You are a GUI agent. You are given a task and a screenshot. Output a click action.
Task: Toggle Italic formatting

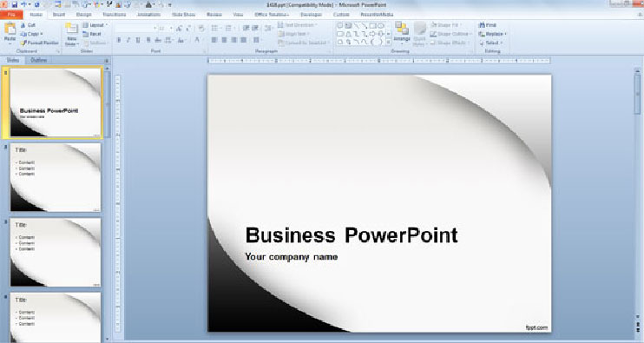click(x=128, y=40)
